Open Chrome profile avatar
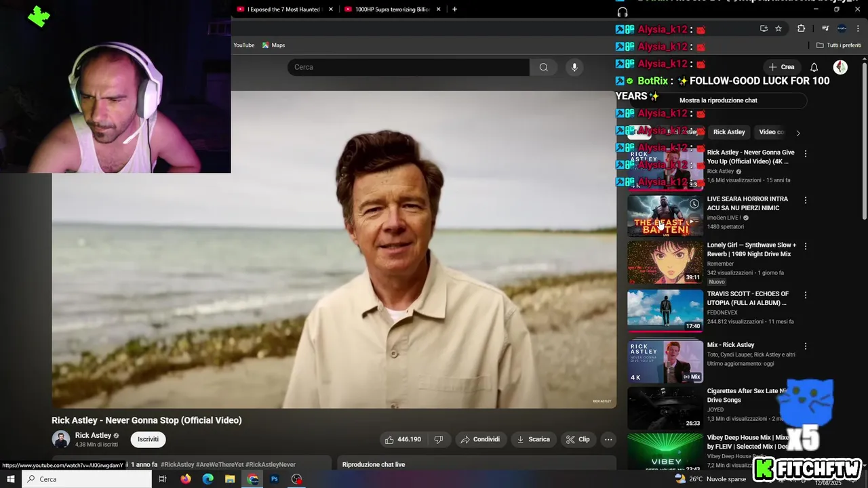The height and width of the screenshot is (488, 868). (x=842, y=28)
